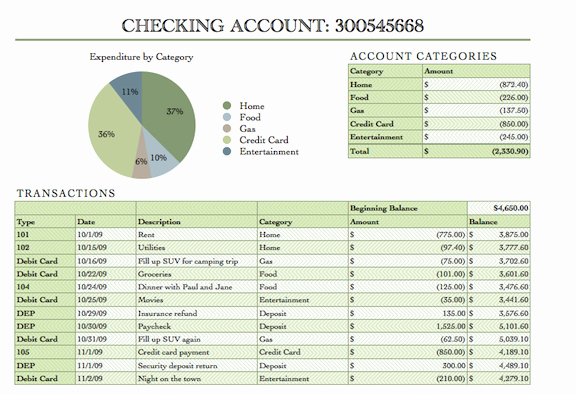Select the Date column header
576x394 pixels.
tap(106, 222)
